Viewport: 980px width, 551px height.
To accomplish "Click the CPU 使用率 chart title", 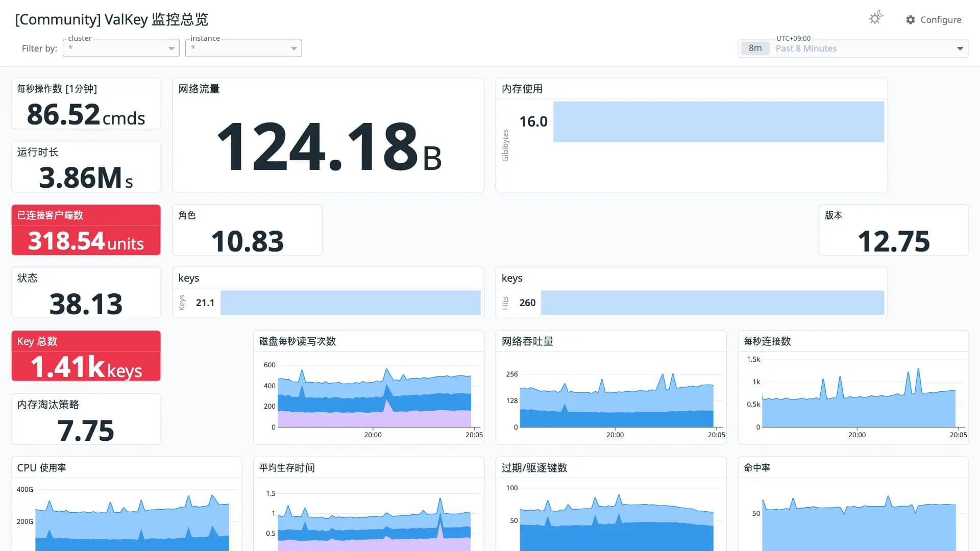I will [x=41, y=468].
